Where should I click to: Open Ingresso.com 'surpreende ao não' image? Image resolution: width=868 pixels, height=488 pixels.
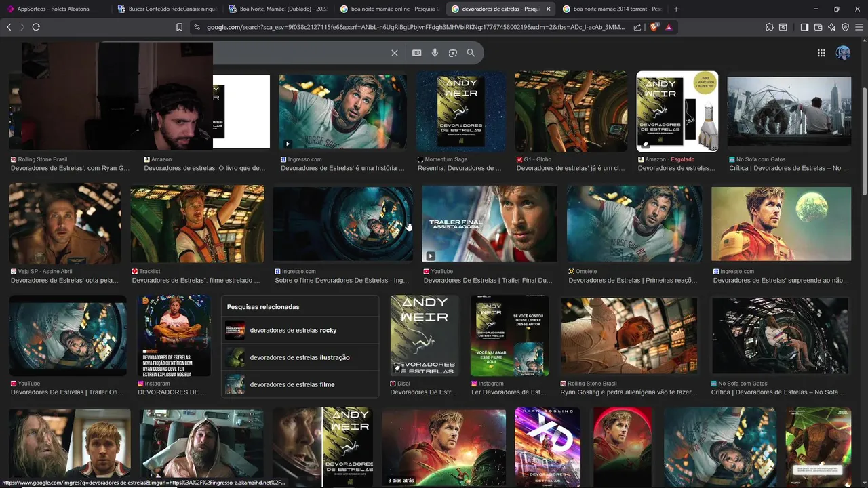pos(781,223)
